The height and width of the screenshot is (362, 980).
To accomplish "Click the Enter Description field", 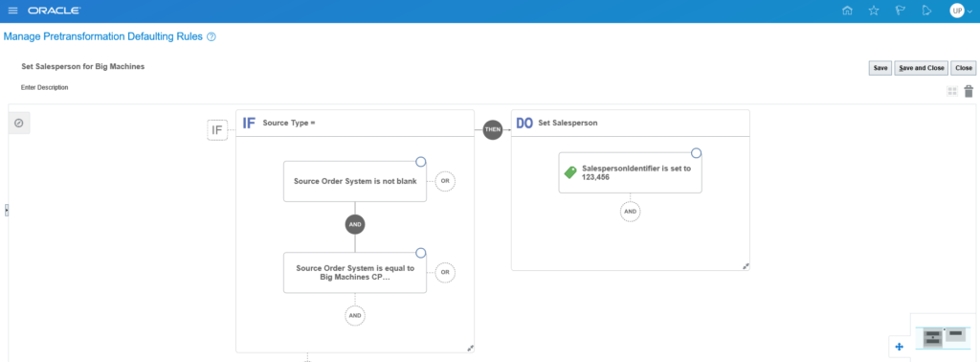I will coord(44,87).
